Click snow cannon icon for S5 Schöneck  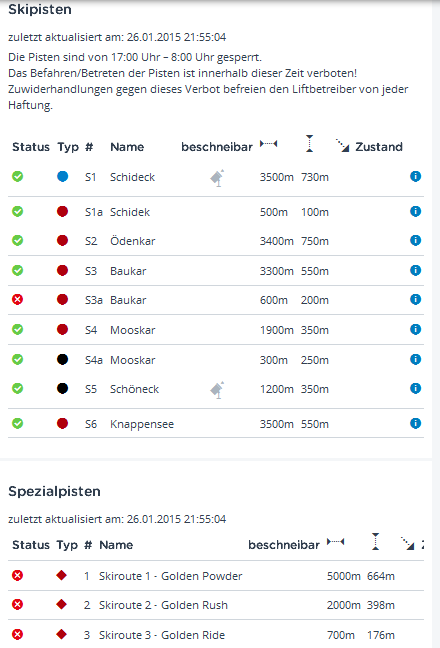tap(217, 390)
